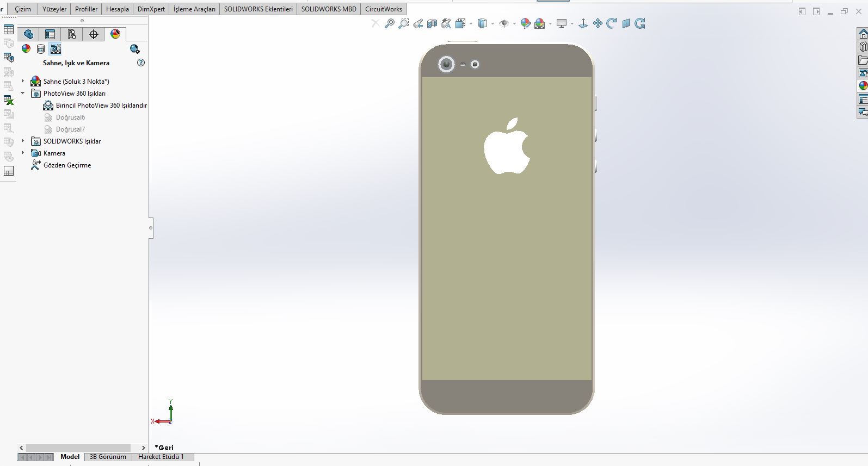Select the Gözden Geçirme walk-through item
Screen dimensions: 868x466
(61, 165)
